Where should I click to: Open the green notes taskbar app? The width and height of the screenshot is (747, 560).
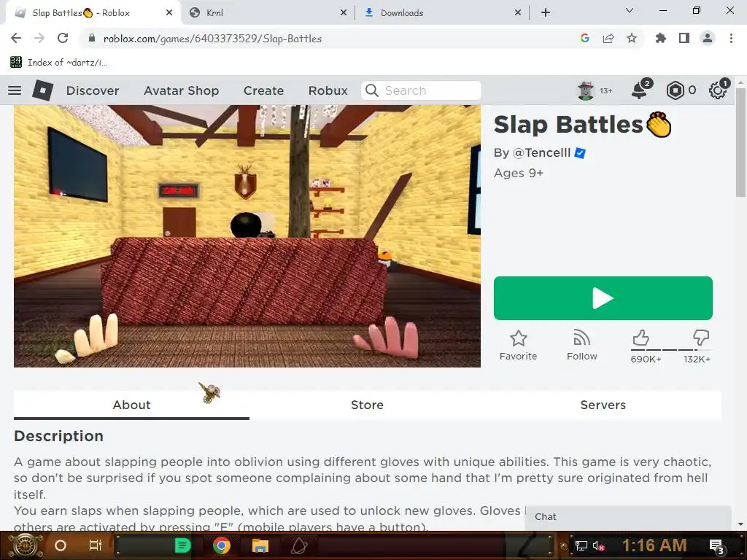pyautogui.click(x=182, y=545)
